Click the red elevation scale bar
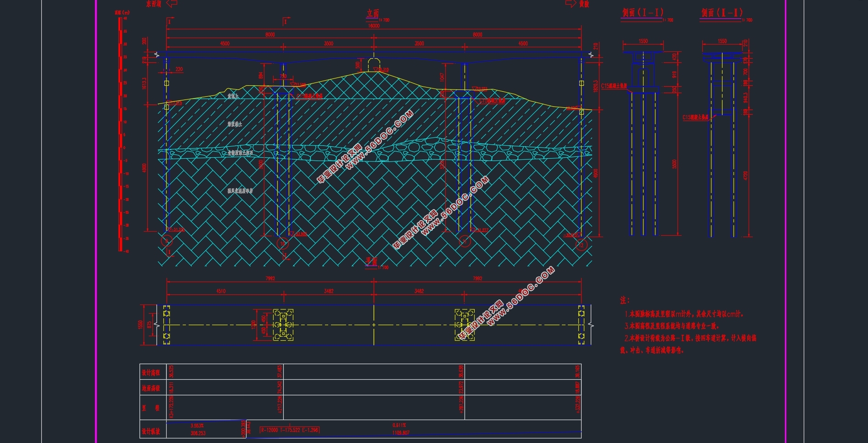 pos(121,135)
